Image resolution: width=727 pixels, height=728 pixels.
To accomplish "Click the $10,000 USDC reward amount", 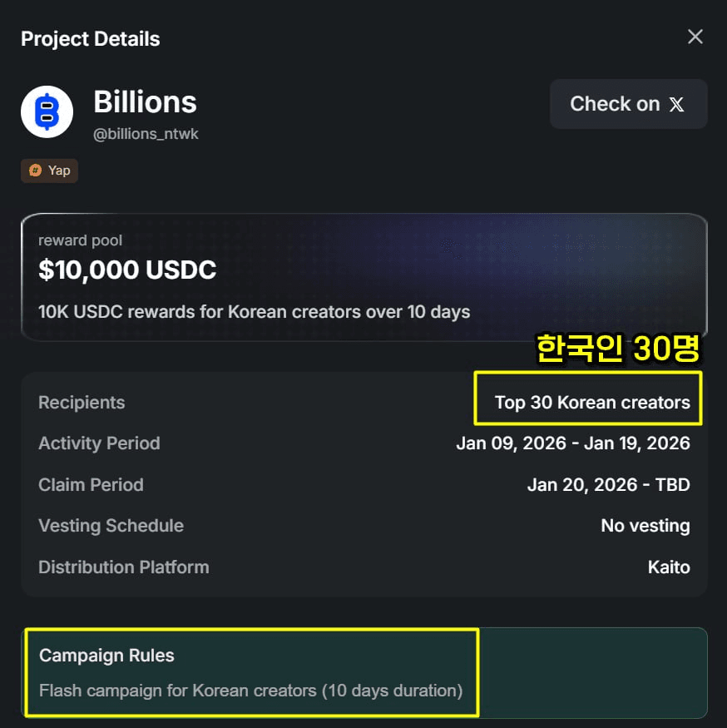I will click(x=127, y=270).
